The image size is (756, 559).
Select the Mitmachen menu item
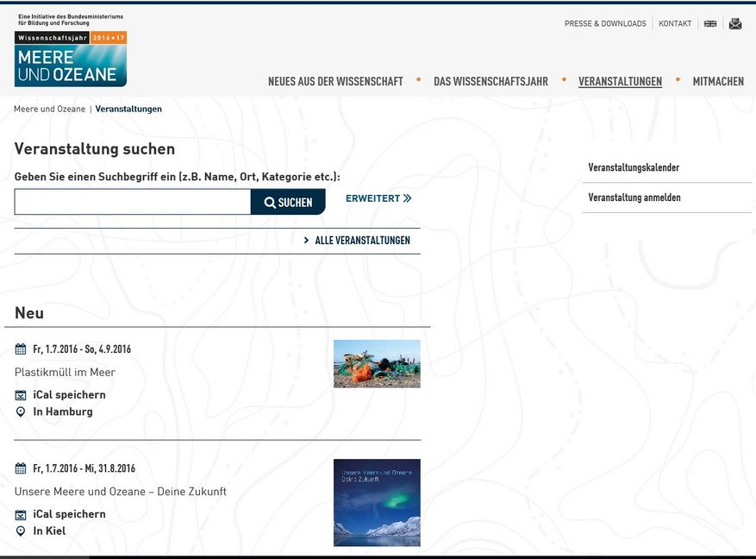pyautogui.click(x=717, y=82)
